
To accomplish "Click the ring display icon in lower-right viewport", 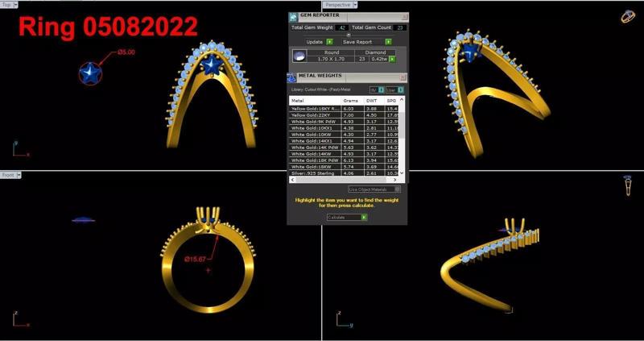I will [627, 185].
